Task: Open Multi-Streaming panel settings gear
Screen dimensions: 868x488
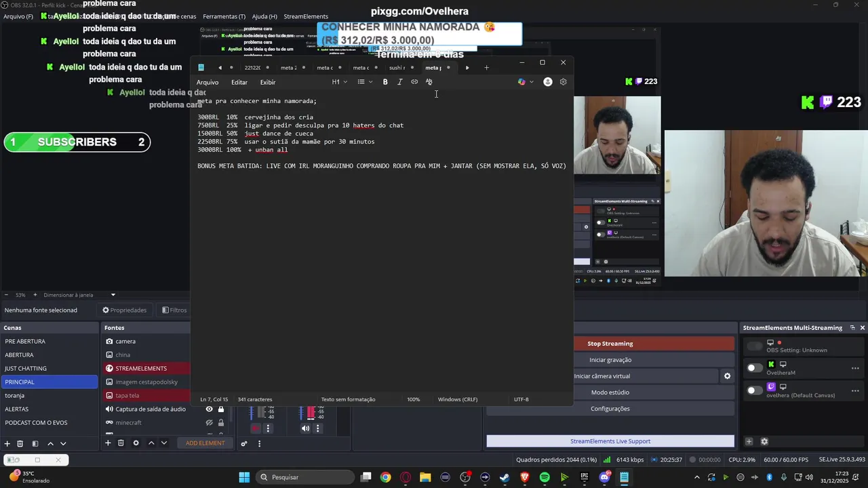Action: (x=764, y=441)
